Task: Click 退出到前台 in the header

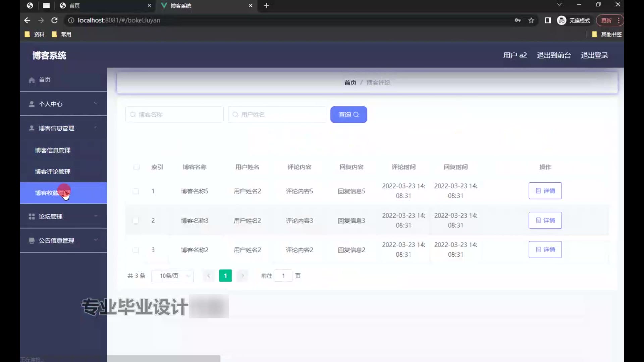Action: (x=554, y=55)
